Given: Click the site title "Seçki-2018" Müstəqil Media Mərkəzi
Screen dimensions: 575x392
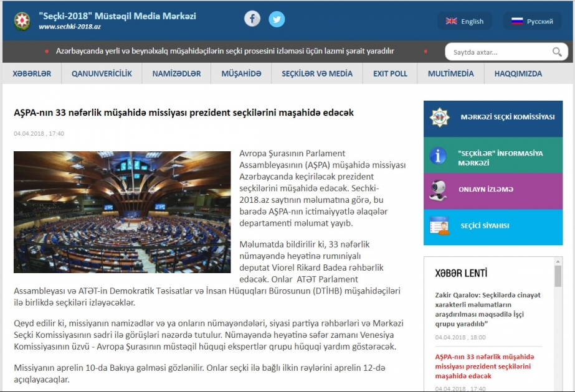Looking at the screenshot, I should (117, 16).
